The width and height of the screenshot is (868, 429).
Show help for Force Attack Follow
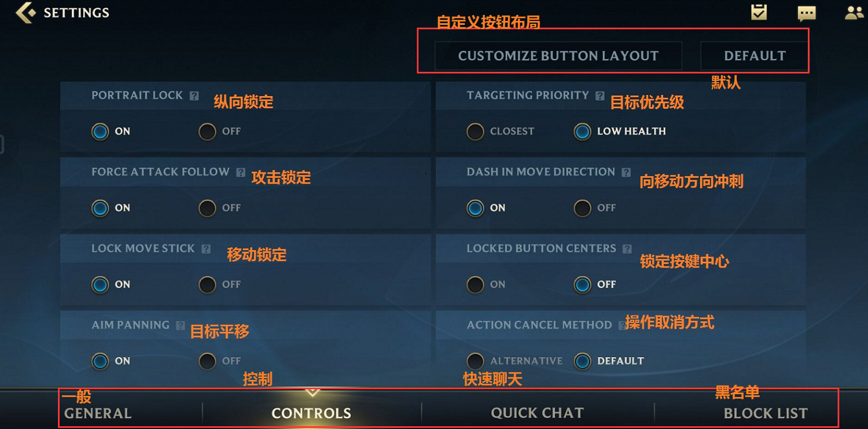pyautogui.click(x=241, y=173)
